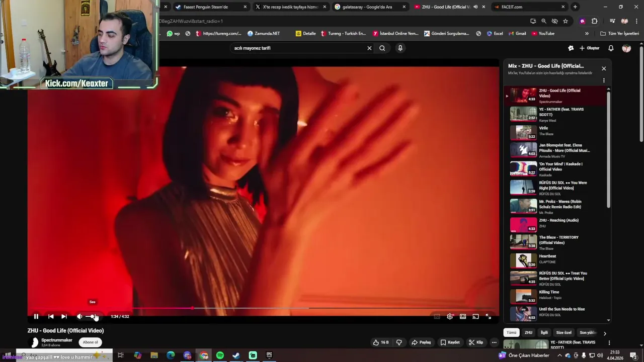Save the video with Kaydet
The height and width of the screenshot is (362, 644).
click(450, 342)
